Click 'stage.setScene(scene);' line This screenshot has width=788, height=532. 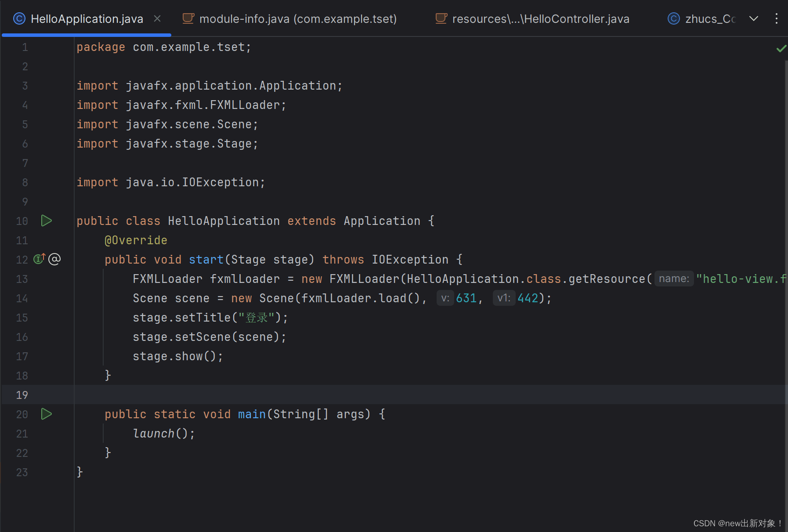pyautogui.click(x=210, y=337)
